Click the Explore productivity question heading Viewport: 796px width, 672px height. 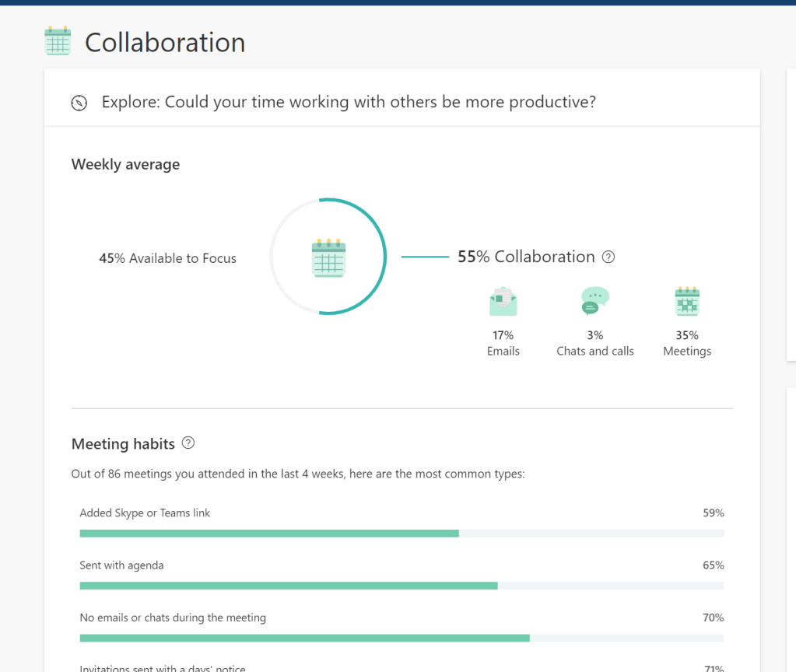[x=349, y=102]
